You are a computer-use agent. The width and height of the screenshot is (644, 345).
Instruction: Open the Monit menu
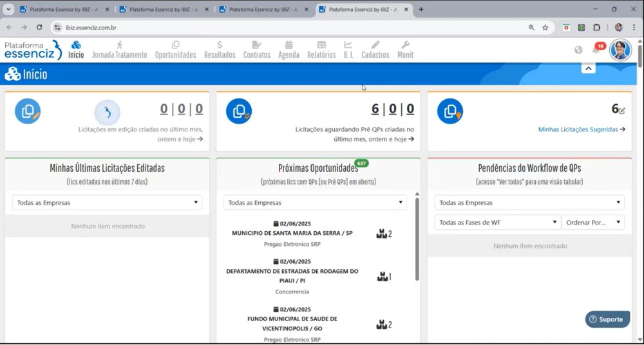pos(405,50)
